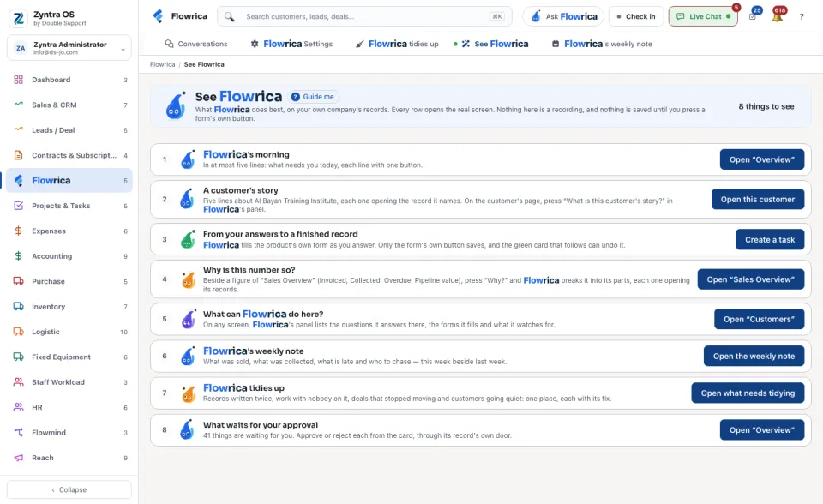Select Flowrica in the sidebar menu

pyautogui.click(x=69, y=181)
